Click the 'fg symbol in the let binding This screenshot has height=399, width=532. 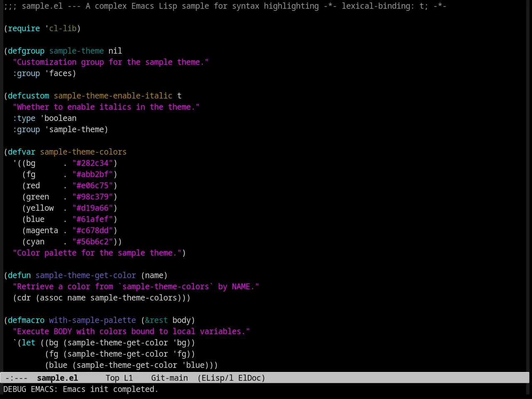pos(179,354)
